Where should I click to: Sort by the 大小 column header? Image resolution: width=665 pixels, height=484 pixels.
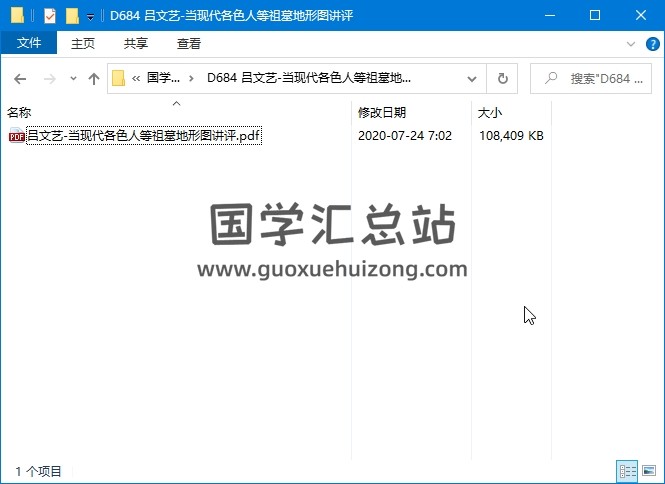pos(490,112)
